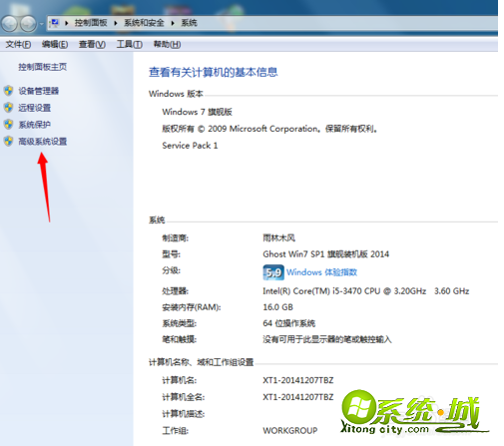Click shield icon next to 设备管理器
The width and height of the screenshot is (504, 446).
click(x=8, y=91)
